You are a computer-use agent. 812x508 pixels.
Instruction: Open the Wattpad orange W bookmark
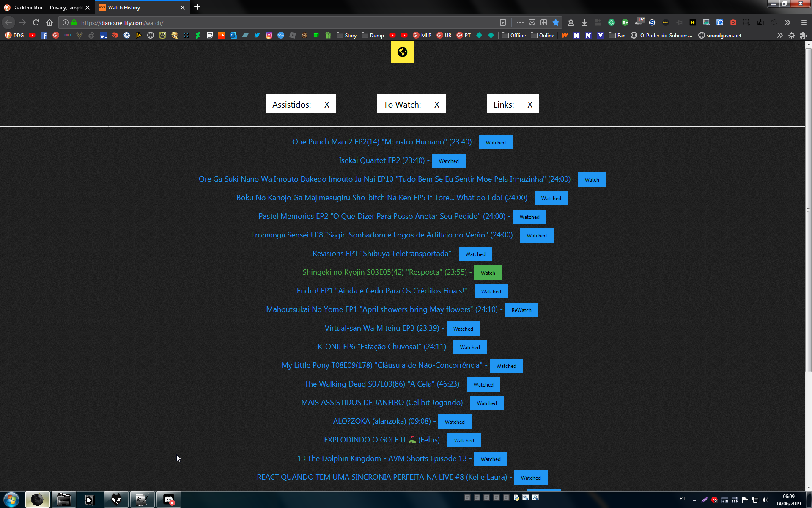click(565, 35)
